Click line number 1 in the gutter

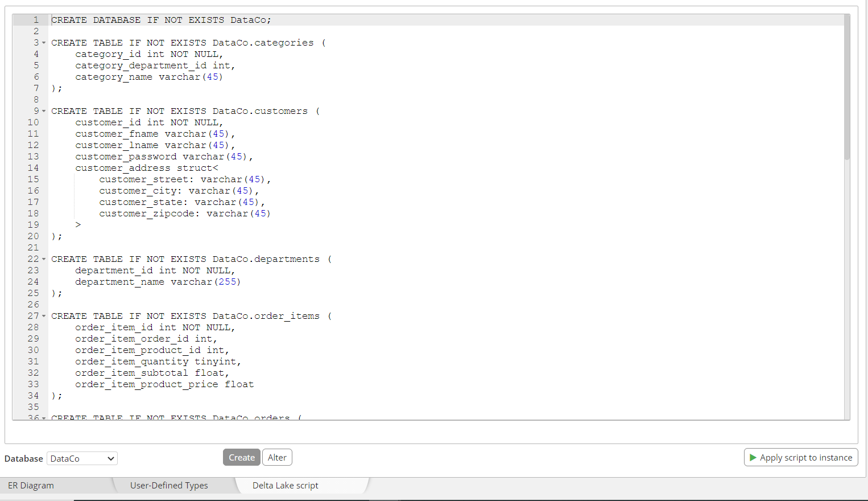click(35, 20)
